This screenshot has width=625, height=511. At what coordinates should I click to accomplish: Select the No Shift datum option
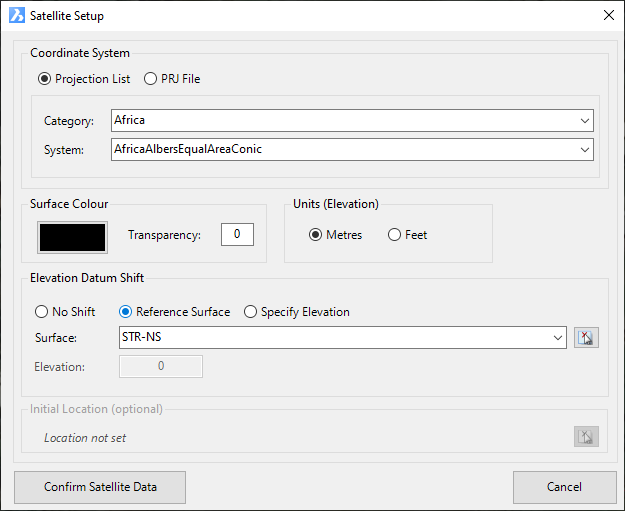(x=41, y=312)
